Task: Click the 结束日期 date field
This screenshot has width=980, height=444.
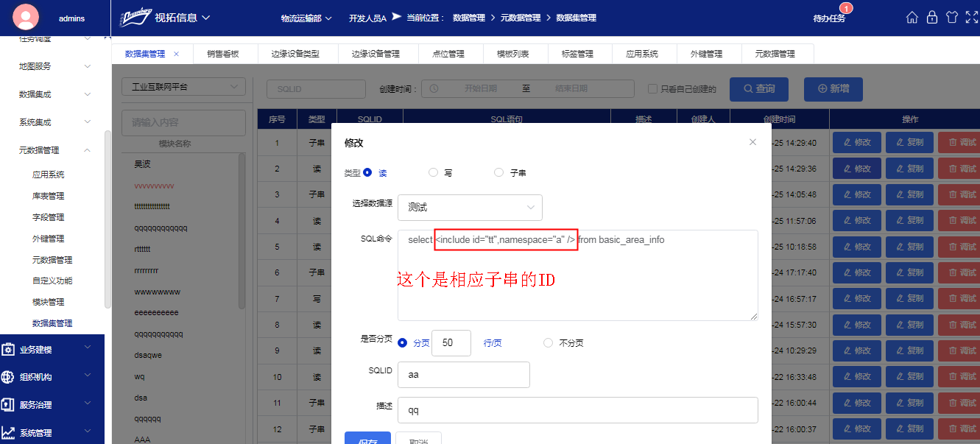Action: coord(571,88)
